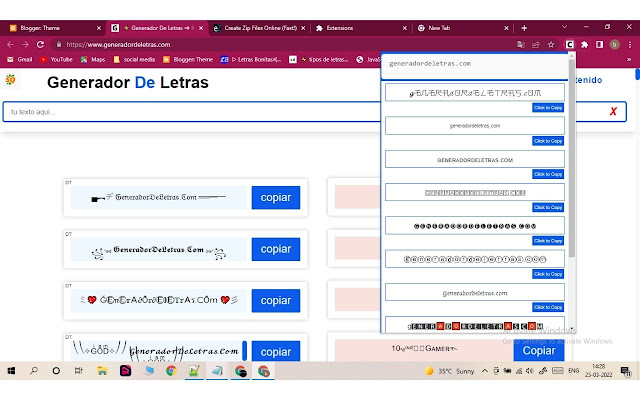Open Cortana from the taskbar
This screenshot has width=640, height=400.
tap(56, 371)
